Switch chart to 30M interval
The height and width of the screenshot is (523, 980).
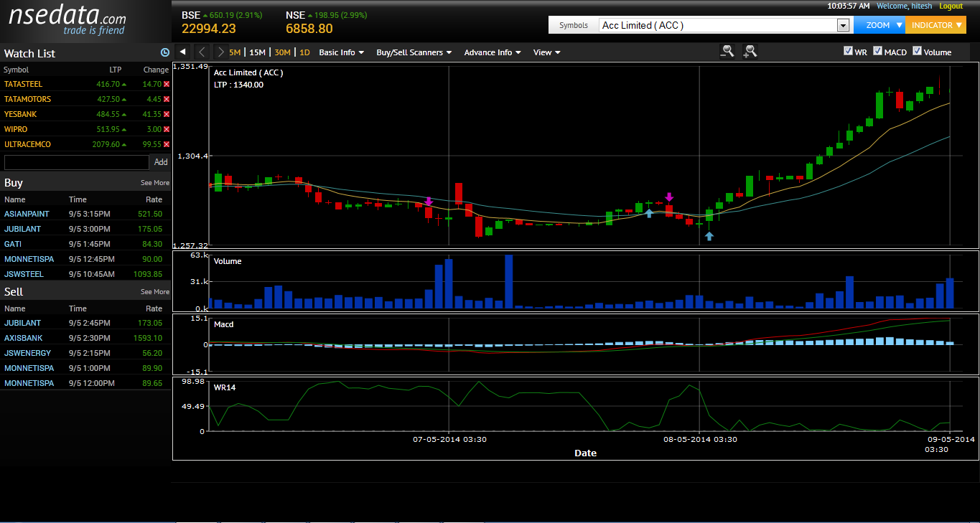click(x=283, y=52)
